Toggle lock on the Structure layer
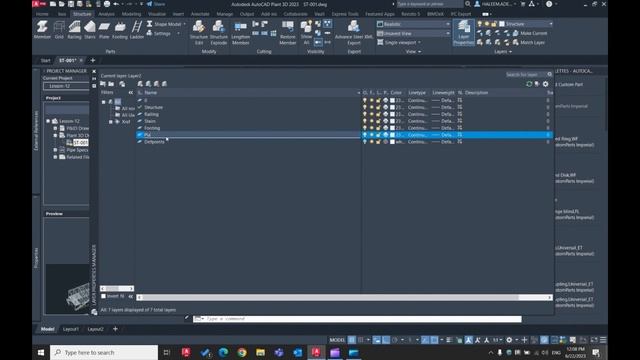640x360 pixels. [x=378, y=107]
